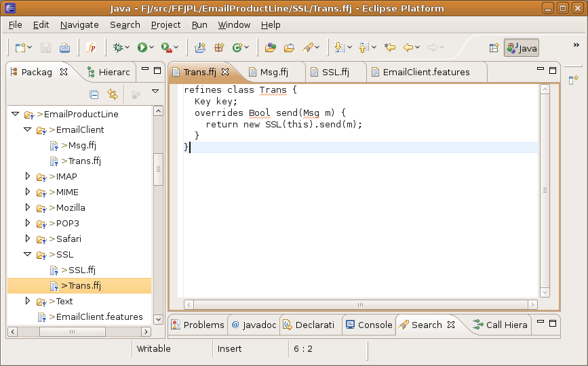Select the Java perspective button
This screenshot has height=366, width=588.
pos(521,48)
